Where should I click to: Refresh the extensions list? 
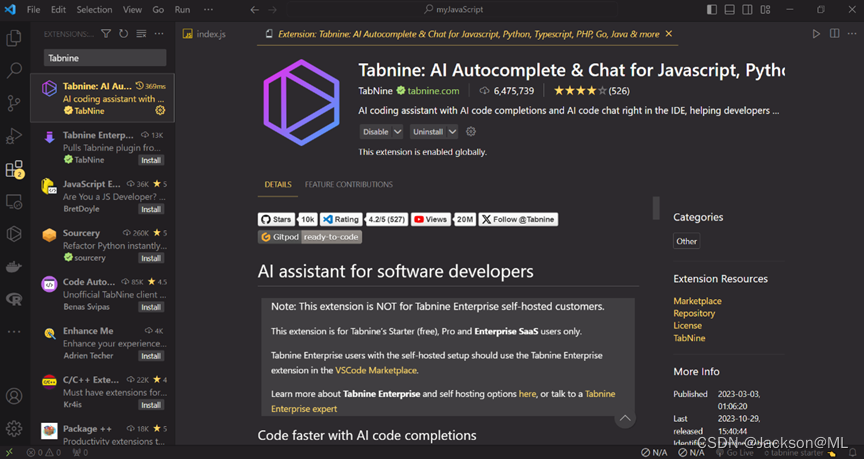[x=123, y=34]
